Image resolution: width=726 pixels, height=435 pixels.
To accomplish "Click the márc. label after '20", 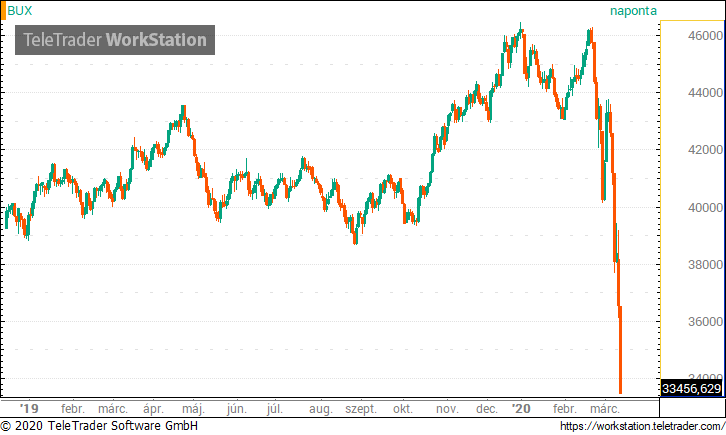I will coord(604,409).
